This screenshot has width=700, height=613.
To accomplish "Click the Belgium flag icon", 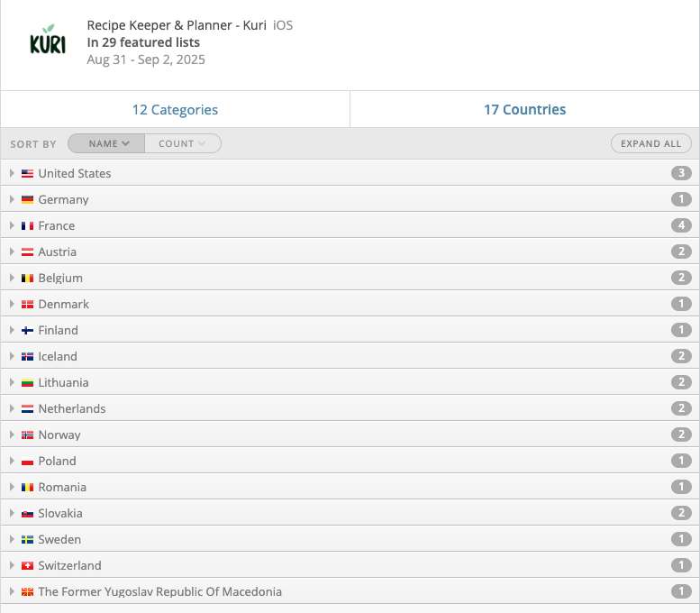I will (27, 278).
